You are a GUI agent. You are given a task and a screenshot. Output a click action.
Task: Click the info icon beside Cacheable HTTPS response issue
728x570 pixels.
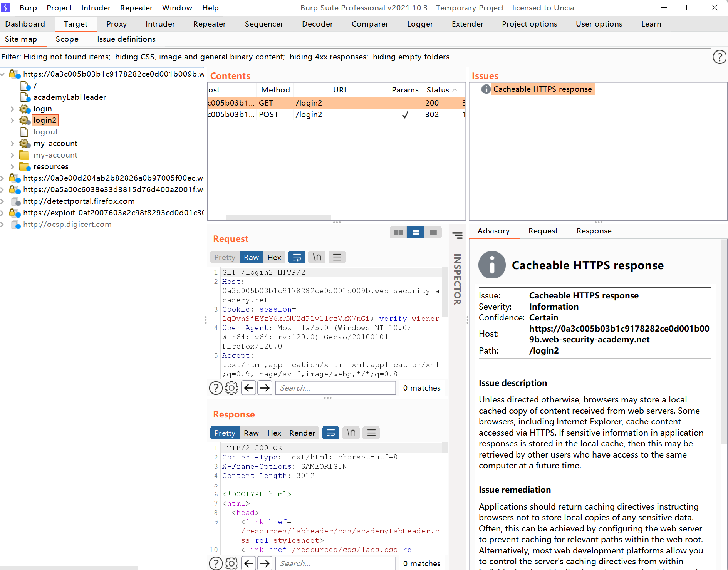pos(486,89)
